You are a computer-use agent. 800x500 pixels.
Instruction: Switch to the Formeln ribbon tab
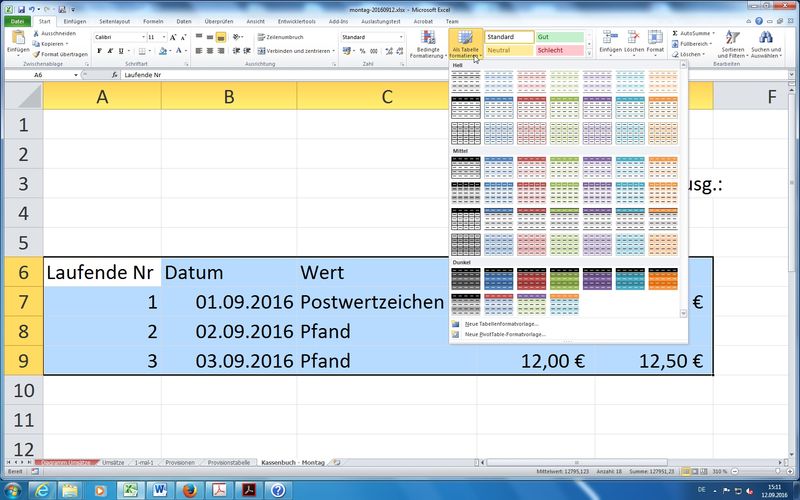click(x=153, y=21)
